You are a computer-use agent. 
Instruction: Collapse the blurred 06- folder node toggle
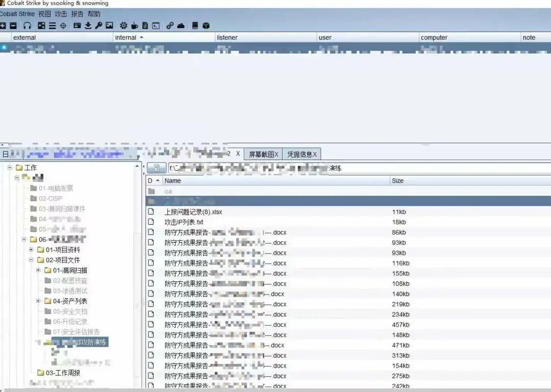click(24, 240)
